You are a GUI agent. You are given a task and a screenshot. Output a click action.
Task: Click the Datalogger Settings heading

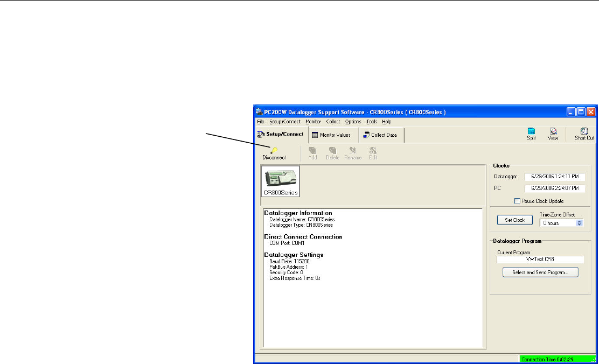click(x=294, y=255)
